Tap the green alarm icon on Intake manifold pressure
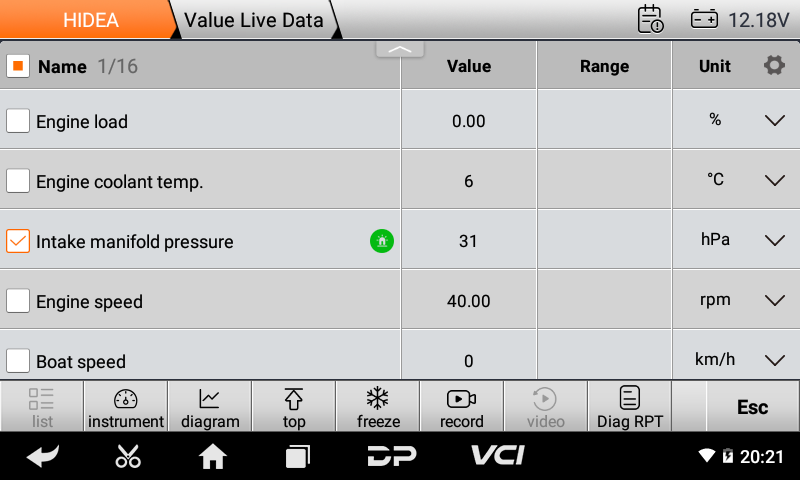This screenshot has width=800, height=480. pos(381,241)
